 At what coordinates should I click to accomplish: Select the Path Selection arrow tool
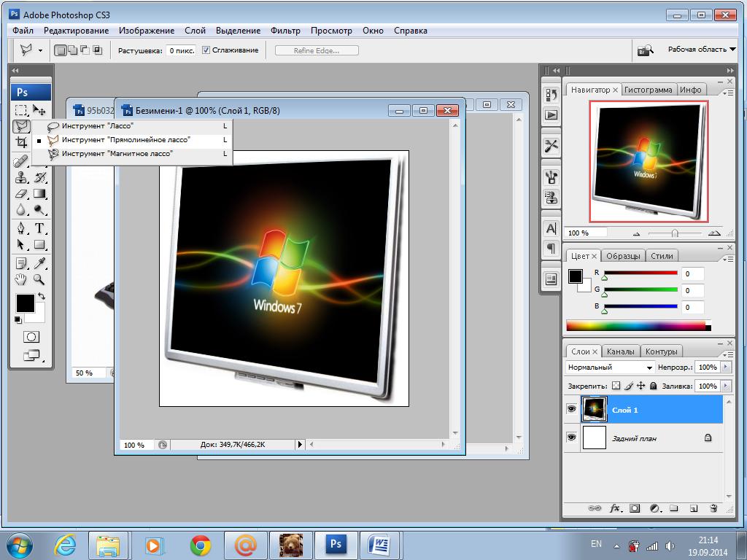[x=21, y=245]
